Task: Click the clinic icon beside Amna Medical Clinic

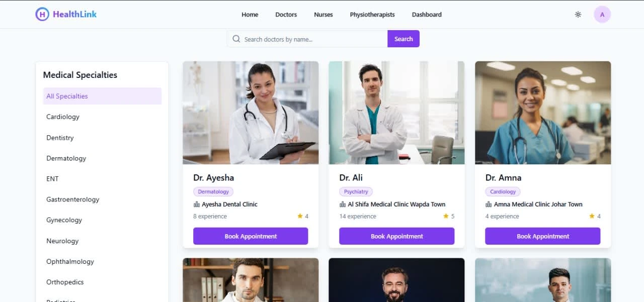Action: pos(489,204)
